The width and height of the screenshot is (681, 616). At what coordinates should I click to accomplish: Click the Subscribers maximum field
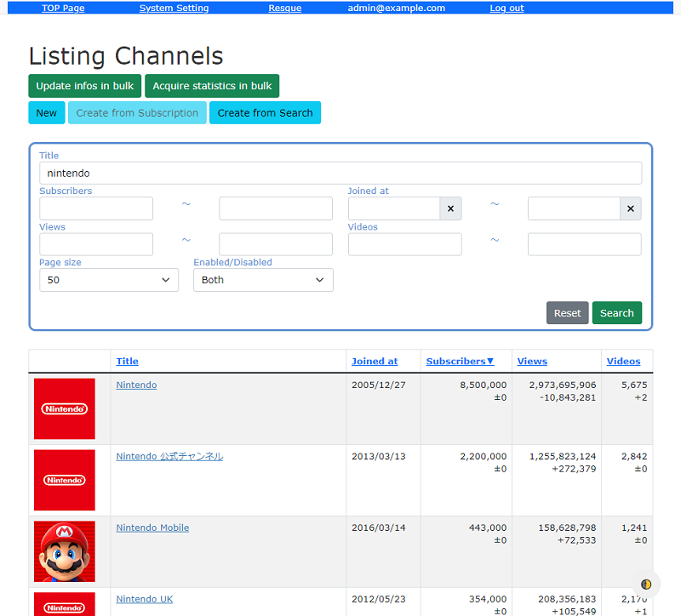click(x=276, y=208)
